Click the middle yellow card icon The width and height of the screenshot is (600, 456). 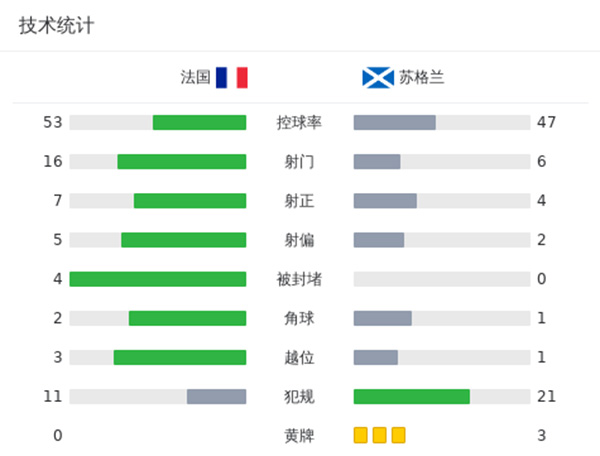[x=379, y=435]
